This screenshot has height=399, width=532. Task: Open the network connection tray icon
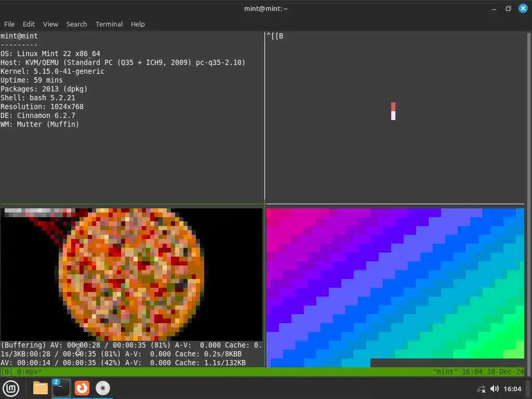tap(481, 389)
